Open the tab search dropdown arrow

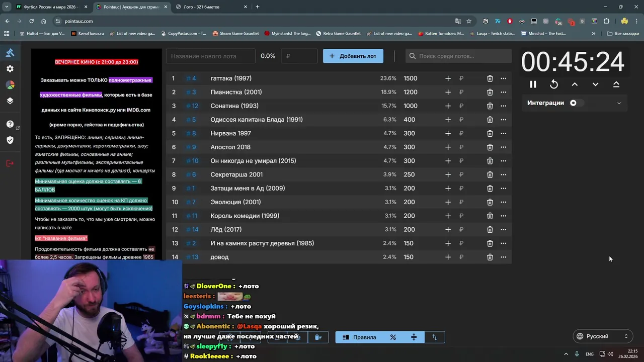coord(6,7)
